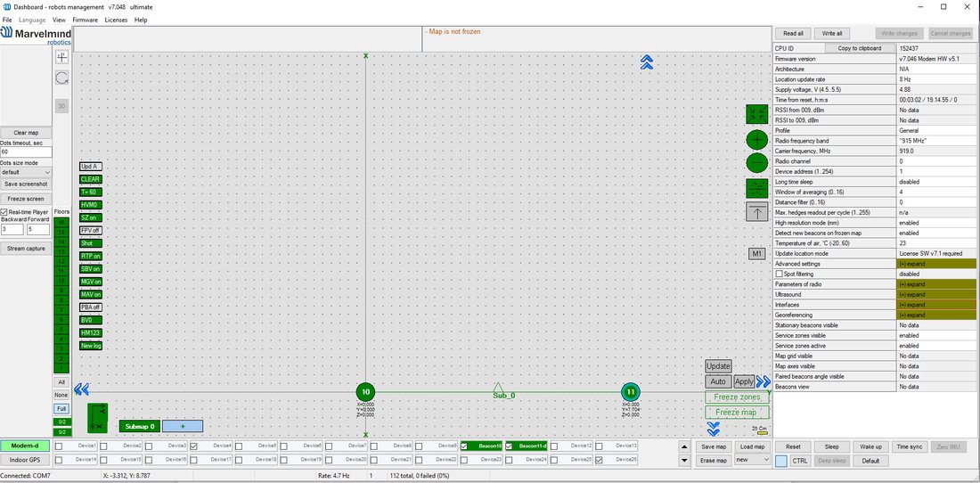The height and width of the screenshot is (483, 980).
Task: Add a submap with plus button
Action: [x=183, y=426]
